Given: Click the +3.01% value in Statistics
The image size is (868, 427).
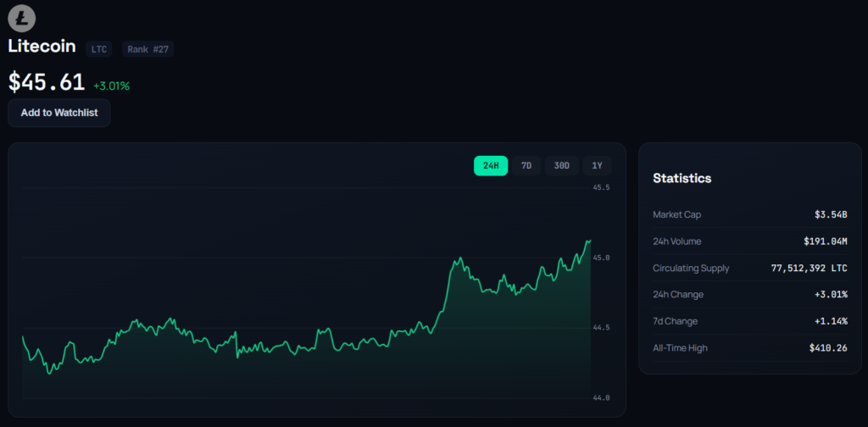Looking at the screenshot, I should click(x=831, y=294).
